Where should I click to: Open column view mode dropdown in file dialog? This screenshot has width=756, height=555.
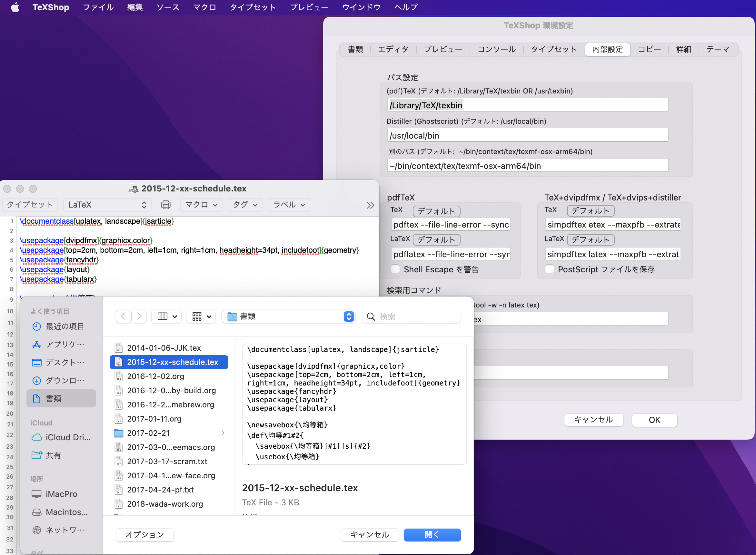[167, 316]
